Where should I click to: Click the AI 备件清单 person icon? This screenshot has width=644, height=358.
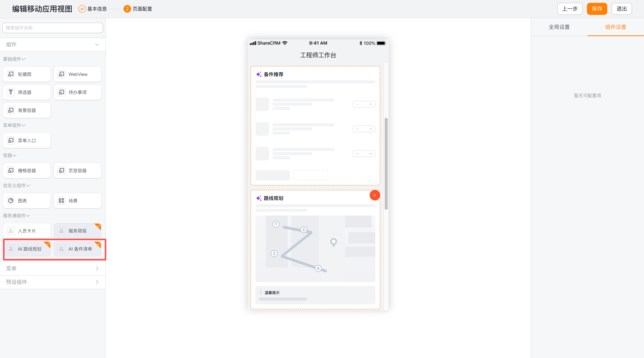tap(62, 249)
